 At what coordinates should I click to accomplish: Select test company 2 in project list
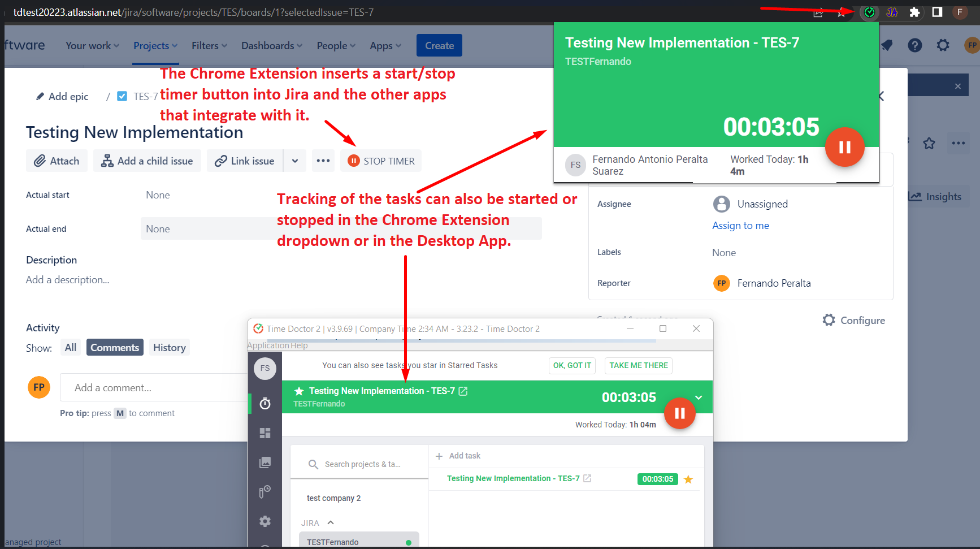333,498
